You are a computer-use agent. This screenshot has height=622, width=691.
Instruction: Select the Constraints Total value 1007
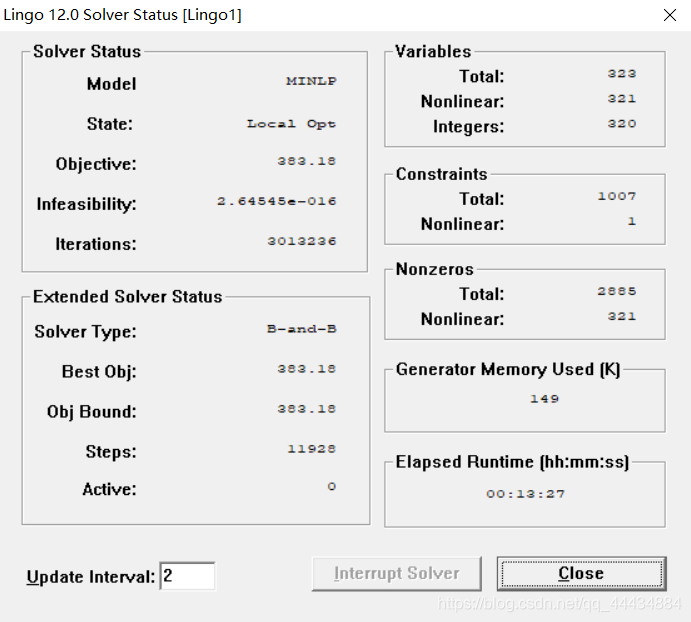click(x=617, y=196)
